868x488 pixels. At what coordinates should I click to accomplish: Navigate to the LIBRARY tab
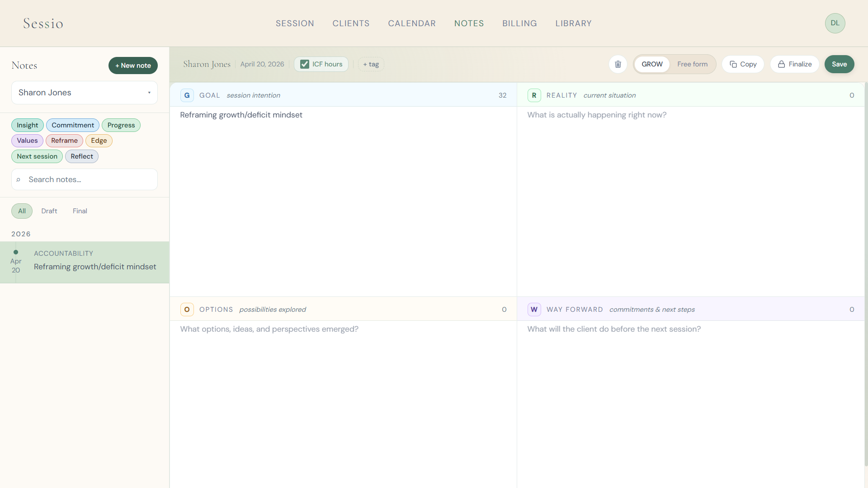tap(573, 23)
